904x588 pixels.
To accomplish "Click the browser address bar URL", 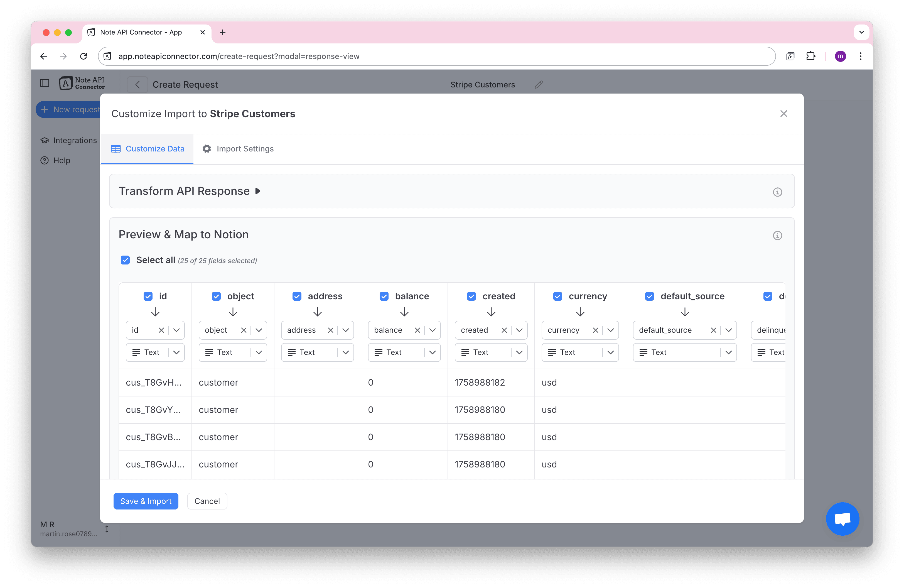I will (239, 56).
